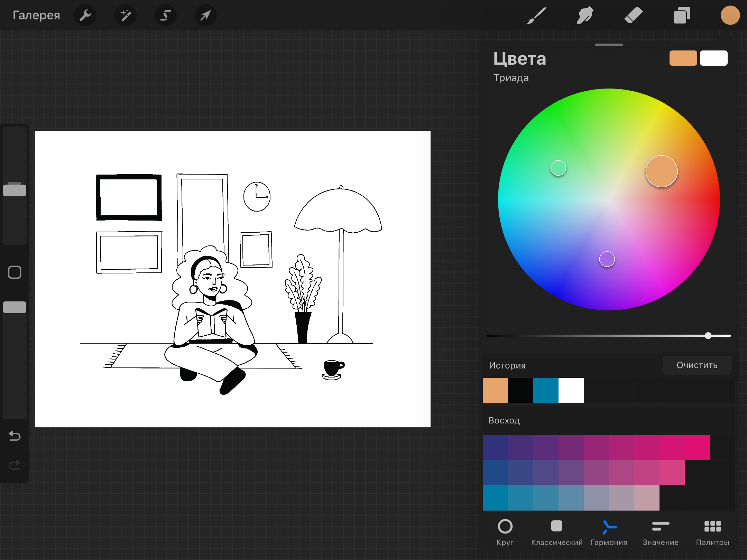Choose the Eraser tool
Screen dimensions: 747x560
tap(633, 15)
